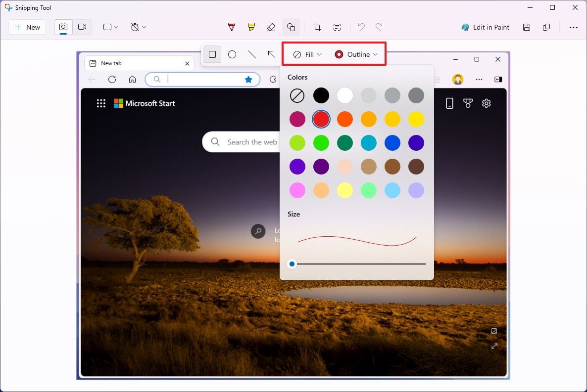Switch to snapshot capture mode
587x392 pixels.
coord(63,27)
